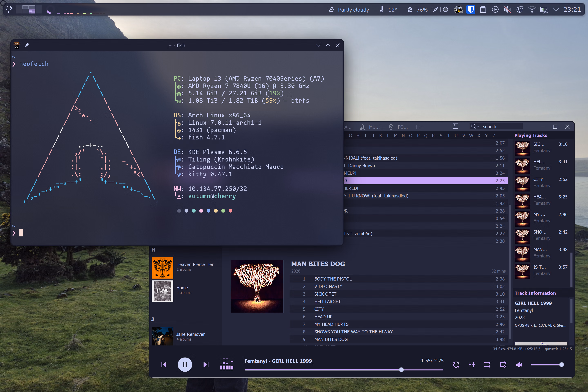Screen dimensions: 588x392
Task: Select Heaven Pierce Her artist
Action: (x=186, y=267)
